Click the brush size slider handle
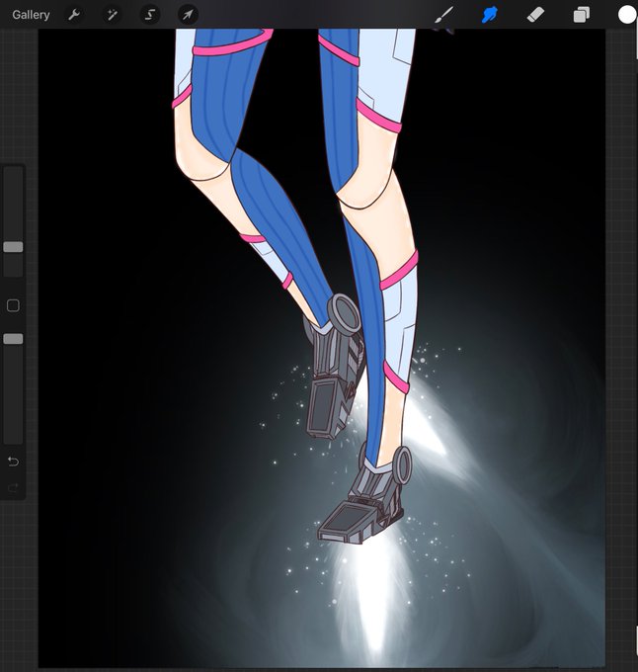This screenshot has width=638, height=672. 13,247
